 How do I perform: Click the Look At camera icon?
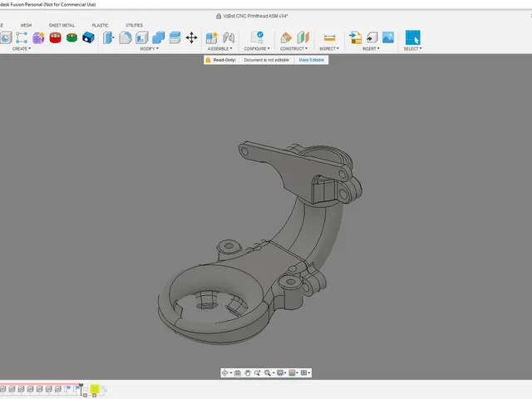pos(238,373)
